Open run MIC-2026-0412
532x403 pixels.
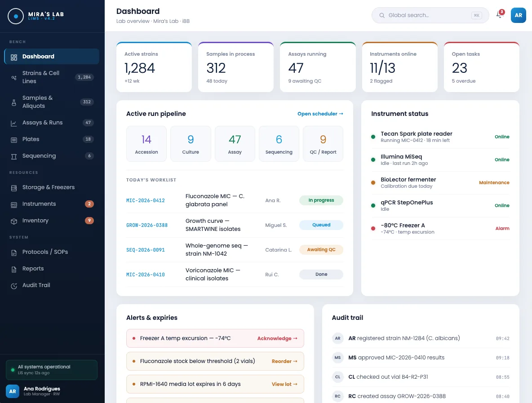tap(146, 200)
